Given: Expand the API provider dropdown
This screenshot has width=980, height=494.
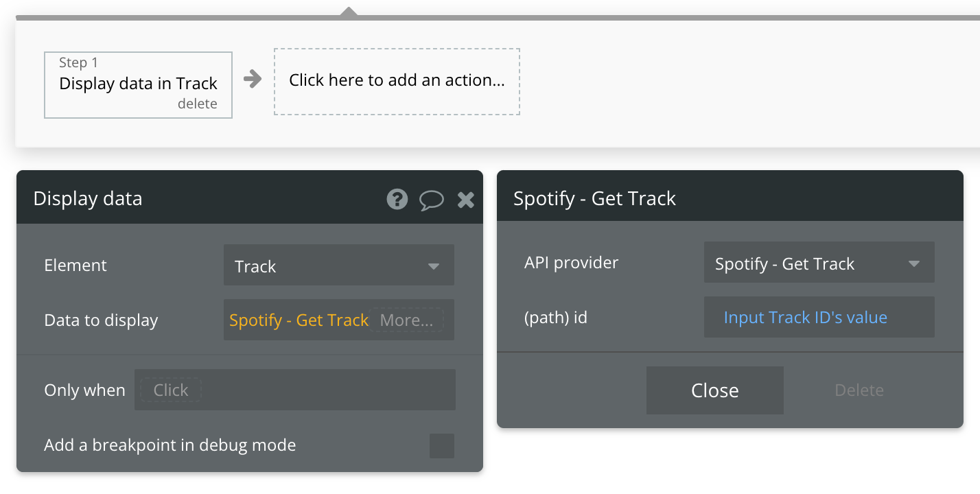Looking at the screenshot, I should (819, 263).
